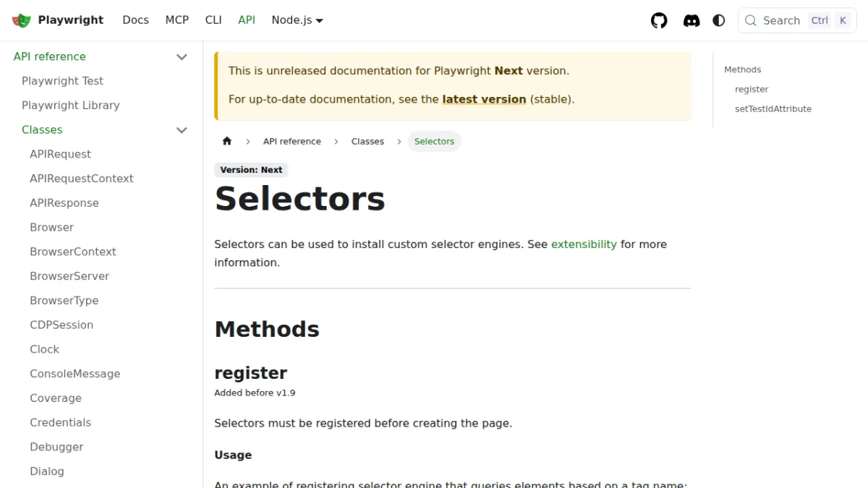Go to register in table of contents
Image resolution: width=868 pixels, height=488 pixels.
click(x=752, y=89)
